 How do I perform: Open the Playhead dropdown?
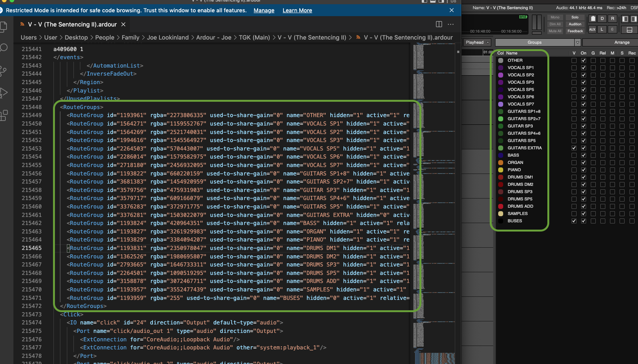click(477, 43)
